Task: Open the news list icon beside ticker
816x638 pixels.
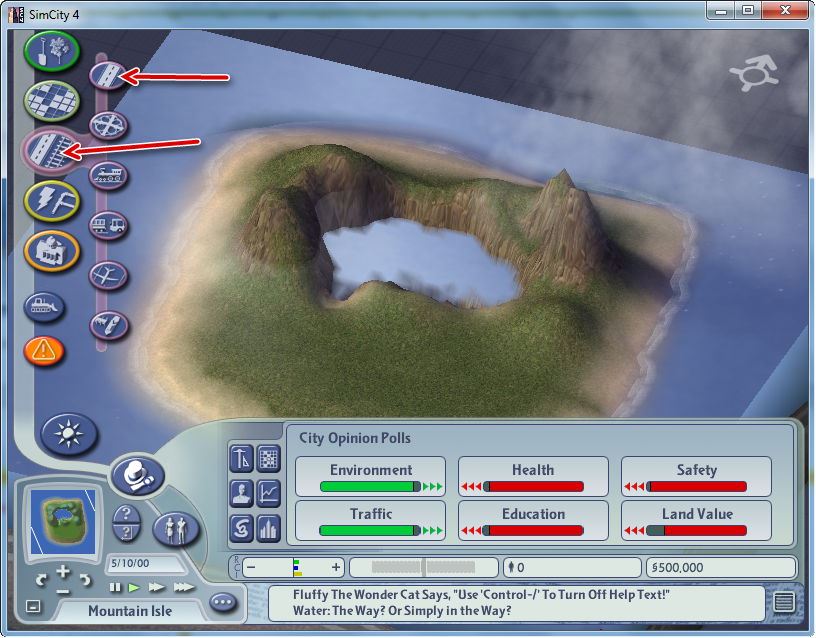Action: tap(783, 602)
